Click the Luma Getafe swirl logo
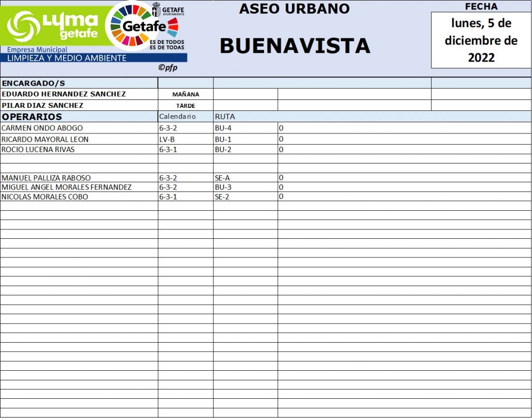 tap(24, 26)
